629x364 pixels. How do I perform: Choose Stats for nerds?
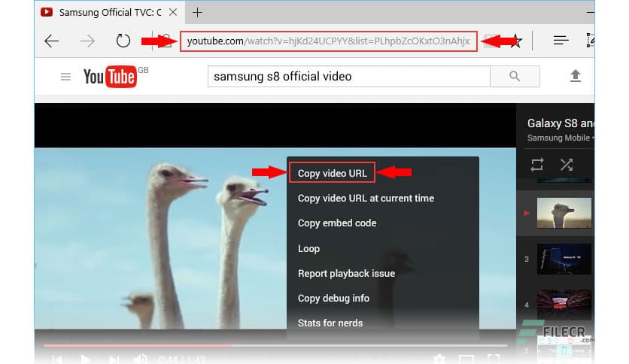pos(330,323)
